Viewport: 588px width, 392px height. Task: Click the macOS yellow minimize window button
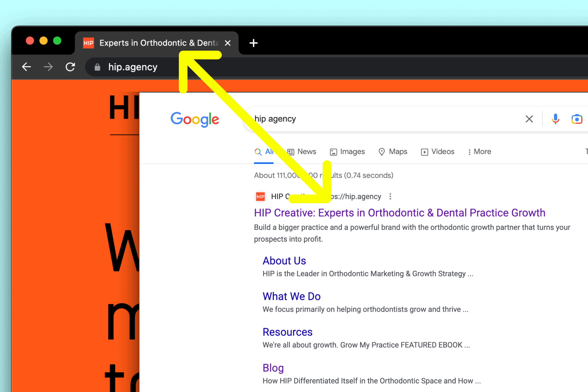pyautogui.click(x=44, y=41)
